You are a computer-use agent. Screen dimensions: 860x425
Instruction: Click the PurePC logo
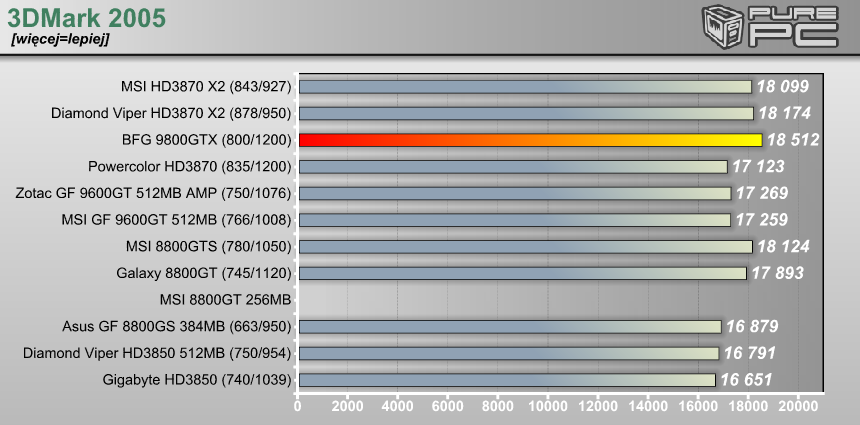point(770,26)
